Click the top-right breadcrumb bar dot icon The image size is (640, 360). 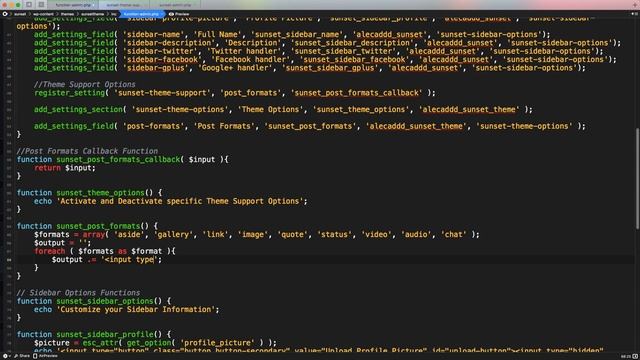[x=632, y=14]
